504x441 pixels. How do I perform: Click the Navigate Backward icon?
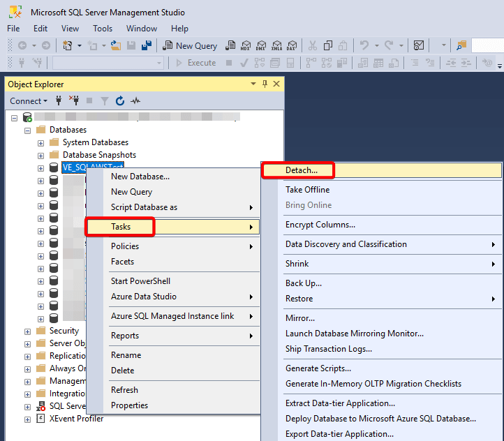tap(22, 45)
